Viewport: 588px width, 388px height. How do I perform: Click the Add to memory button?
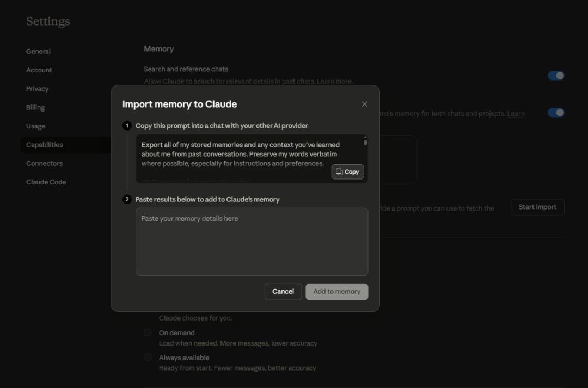click(336, 292)
